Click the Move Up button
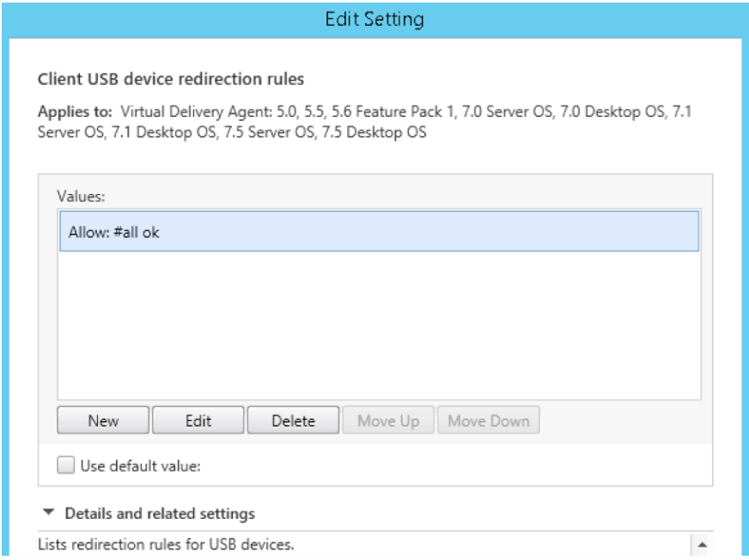Image resolution: width=749 pixels, height=560 pixels. (x=388, y=421)
